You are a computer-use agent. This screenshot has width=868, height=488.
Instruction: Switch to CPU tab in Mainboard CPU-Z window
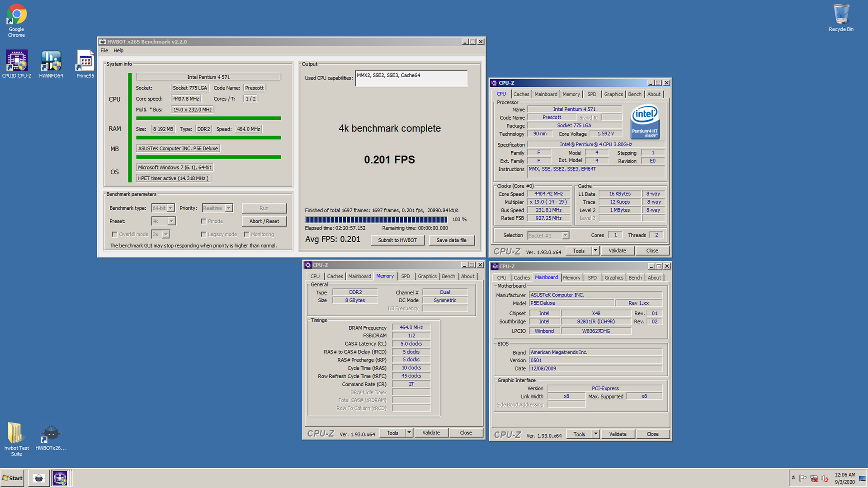coord(501,277)
